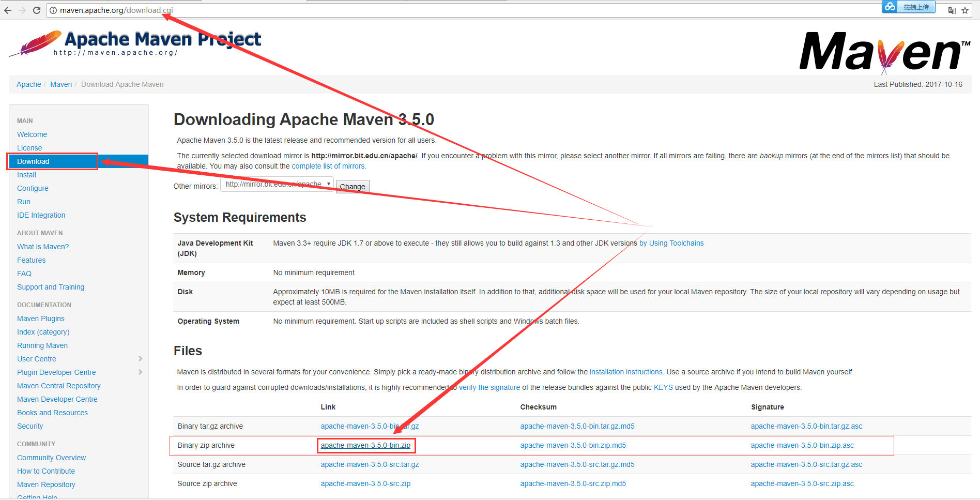Click the 'Download Apache Maven' breadcrumb text

(122, 84)
